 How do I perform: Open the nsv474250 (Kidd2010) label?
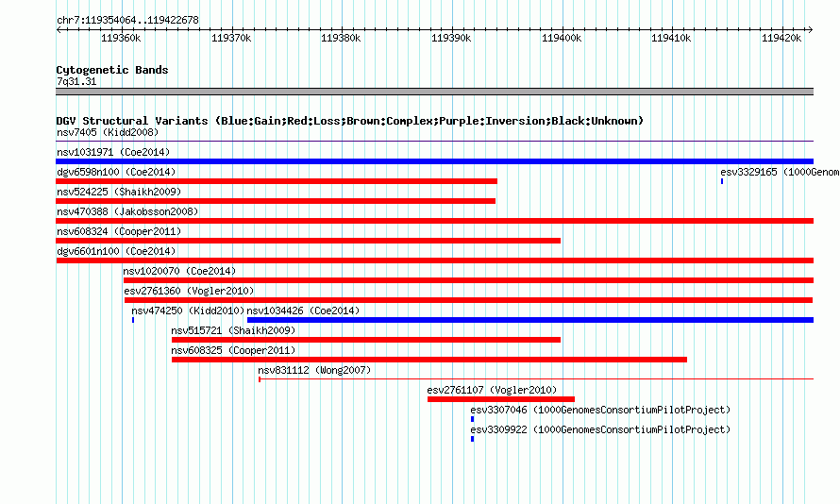coord(188,311)
